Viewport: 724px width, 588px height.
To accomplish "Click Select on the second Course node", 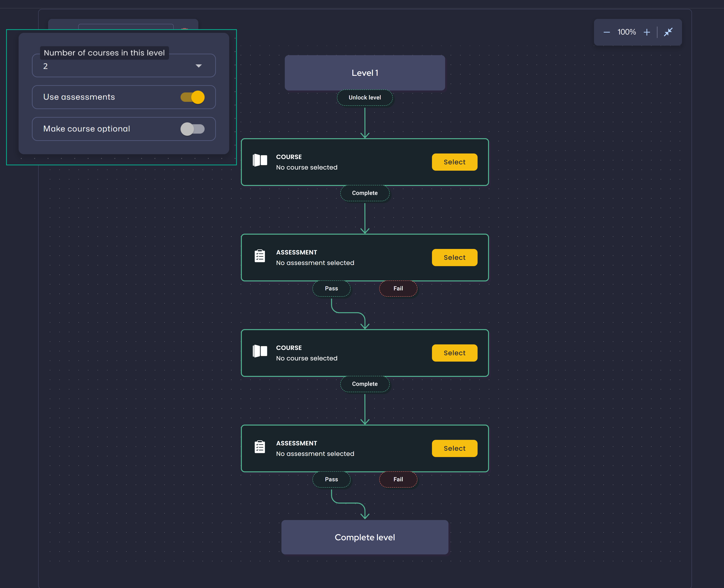I will [x=454, y=353].
